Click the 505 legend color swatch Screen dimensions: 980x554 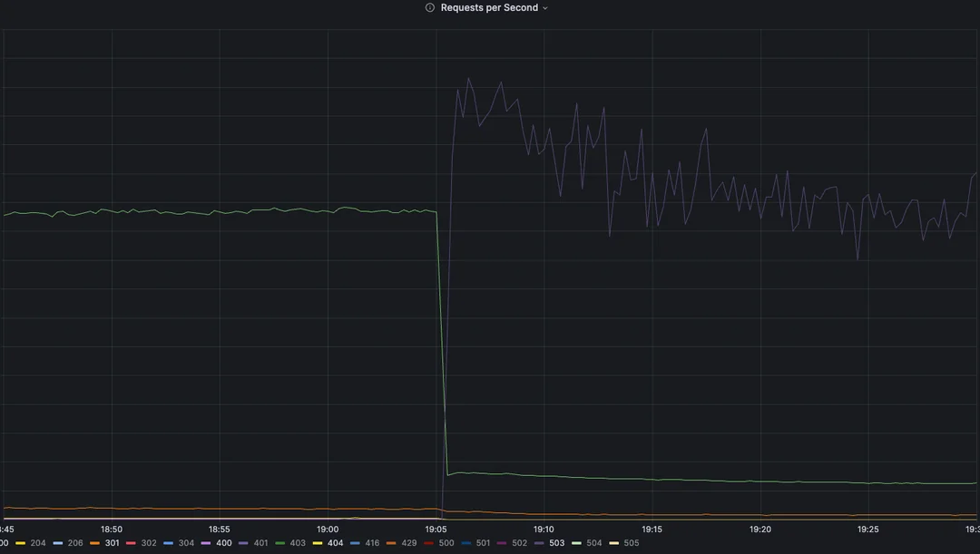click(613, 543)
